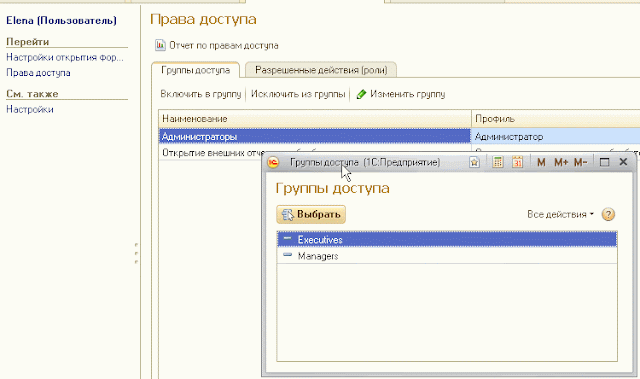Image resolution: width=640 pixels, height=379 pixels.
Task: Switch to Разрешенные действия (роли) tab
Action: pos(321,70)
